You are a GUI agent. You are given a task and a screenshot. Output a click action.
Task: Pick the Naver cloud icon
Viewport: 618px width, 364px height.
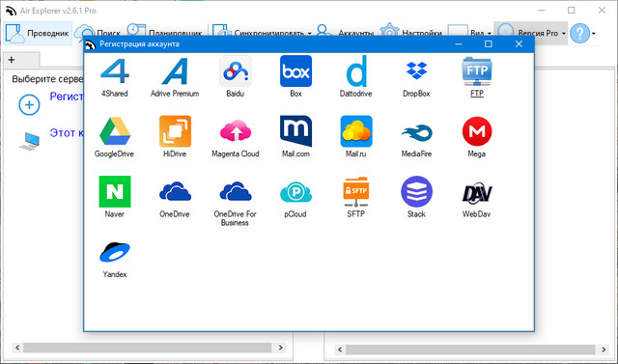(114, 192)
